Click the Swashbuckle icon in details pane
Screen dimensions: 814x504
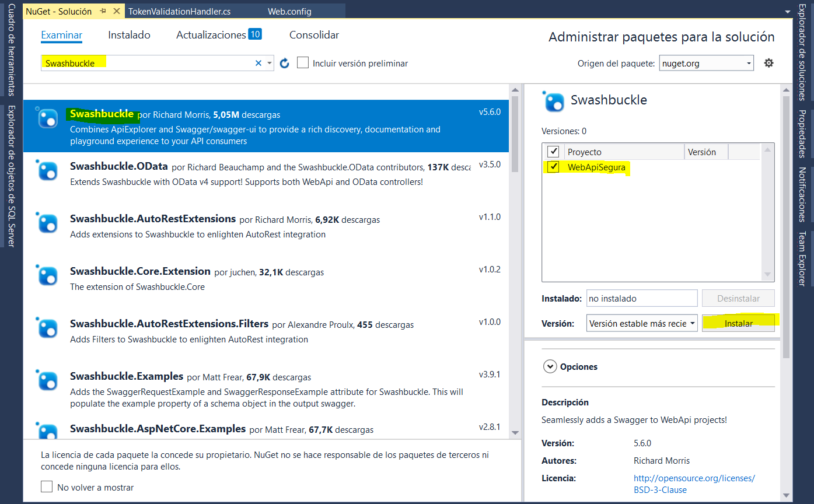[x=553, y=101]
